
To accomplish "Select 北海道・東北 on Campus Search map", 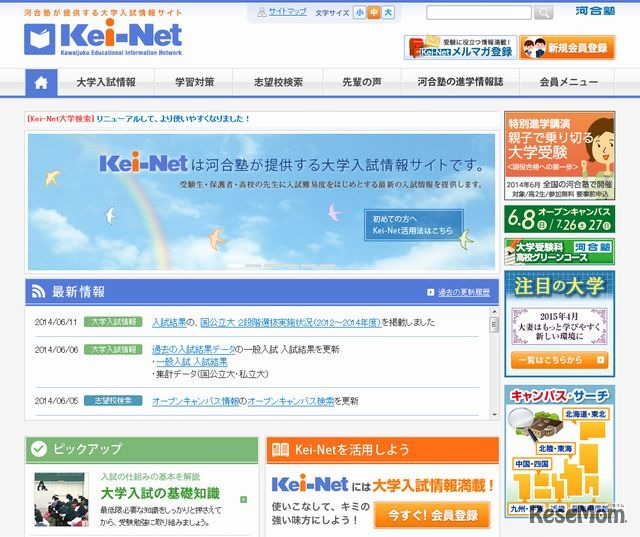I will pos(586,414).
